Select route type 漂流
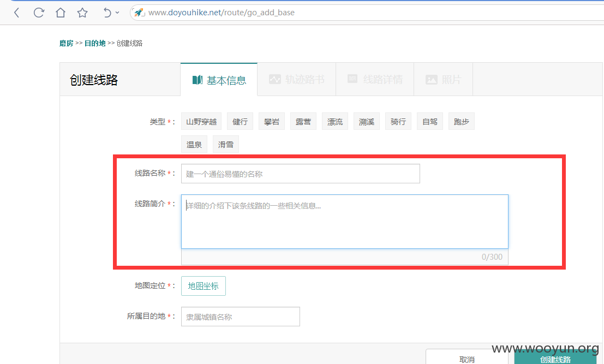This screenshot has height=364, width=604. pos(335,121)
